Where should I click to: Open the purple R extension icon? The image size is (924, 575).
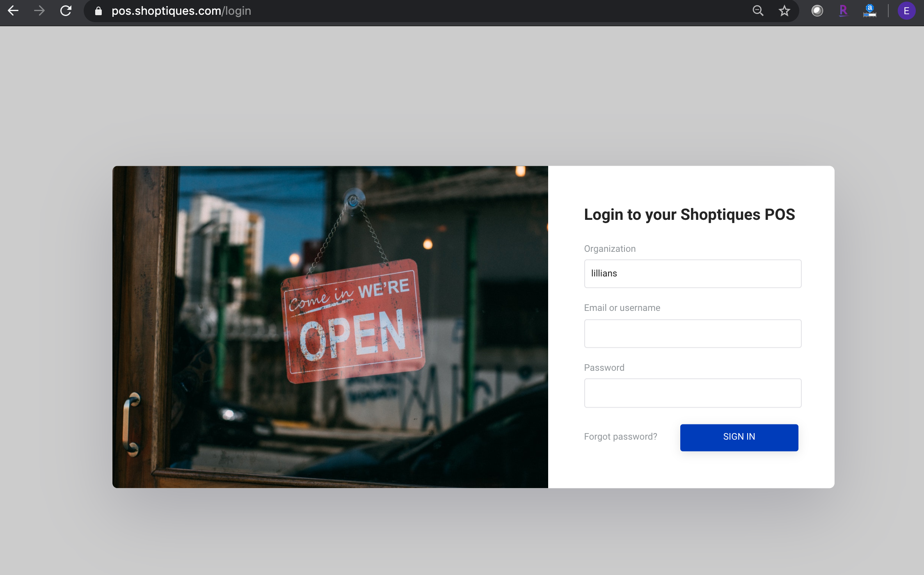[x=843, y=11]
